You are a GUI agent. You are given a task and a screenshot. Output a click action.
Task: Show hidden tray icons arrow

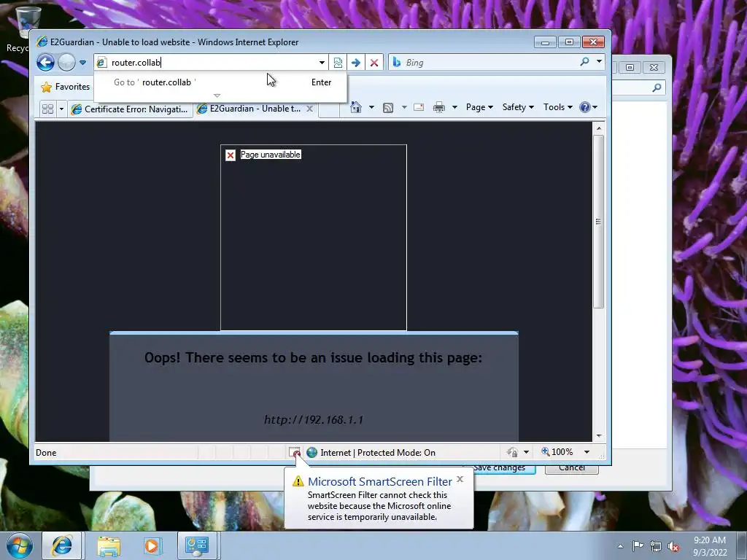click(x=620, y=546)
